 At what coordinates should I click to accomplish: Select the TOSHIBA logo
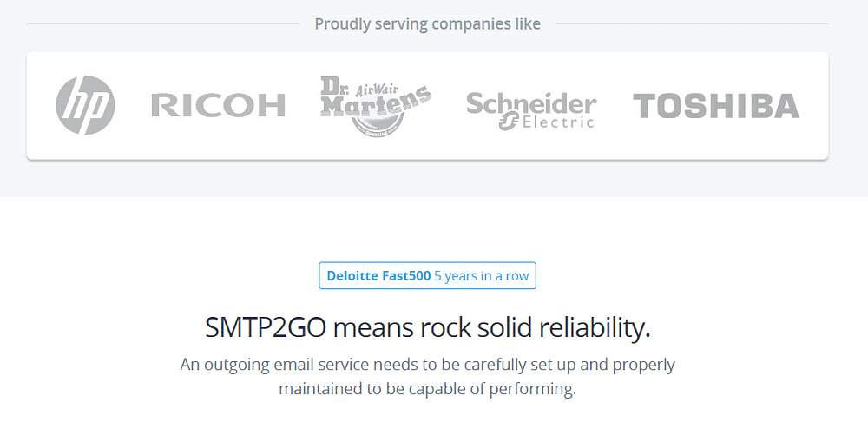[716, 106]
